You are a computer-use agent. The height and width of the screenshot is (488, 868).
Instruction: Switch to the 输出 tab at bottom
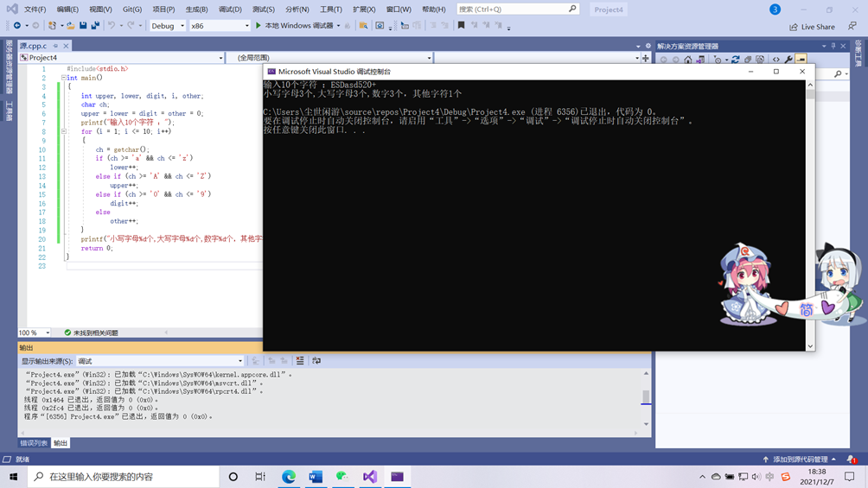point(61,443)
